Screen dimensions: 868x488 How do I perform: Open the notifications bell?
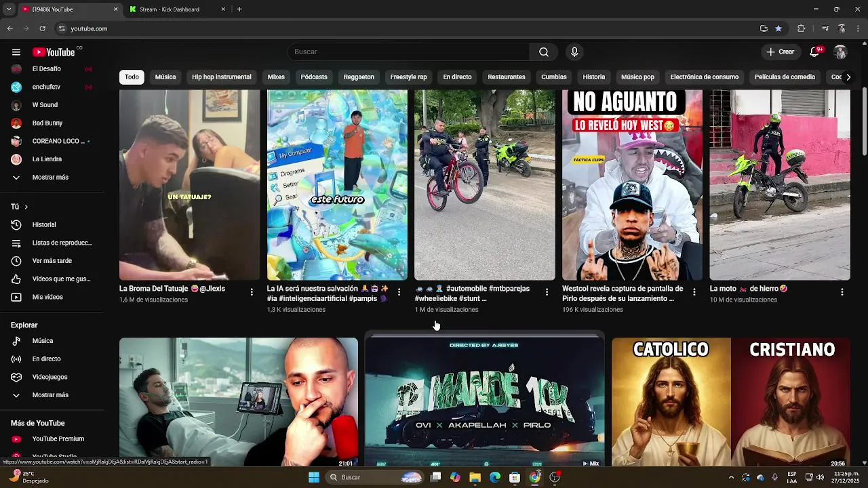pos(815,52)
